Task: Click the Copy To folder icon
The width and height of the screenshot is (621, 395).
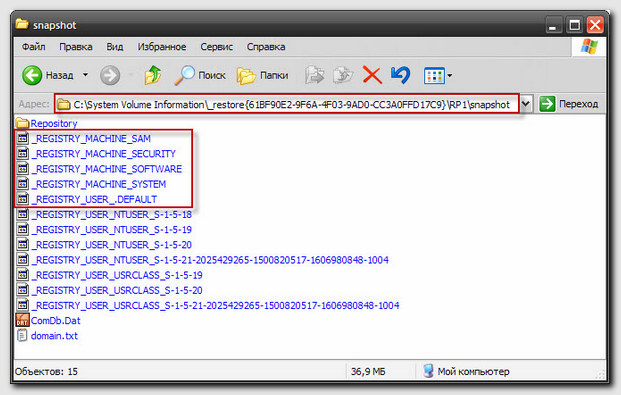Action: pyautogui.click(x=343, y=75)
